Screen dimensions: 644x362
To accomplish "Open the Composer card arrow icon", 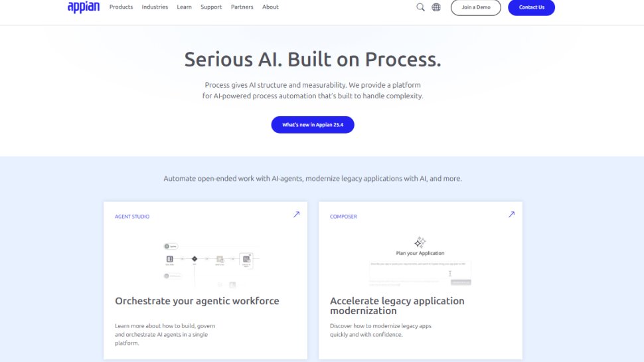I will pyautogui.click(x=511, y=215).
